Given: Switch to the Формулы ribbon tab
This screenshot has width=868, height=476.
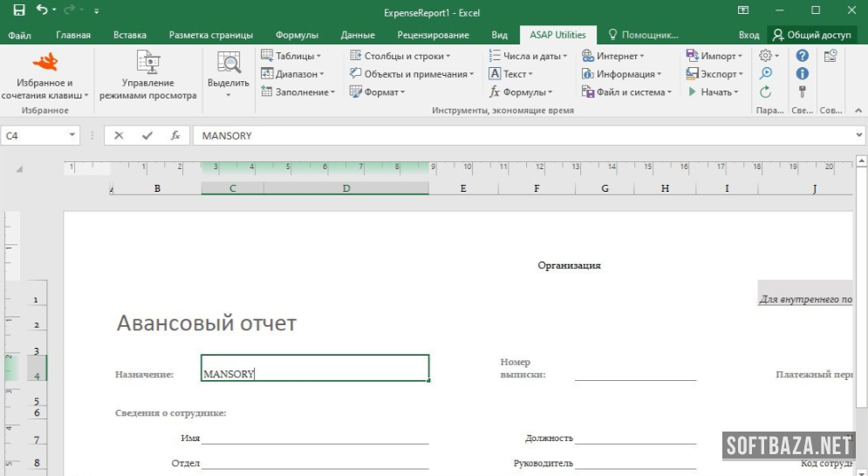Looking at the screenshot, I should (297, 35).
